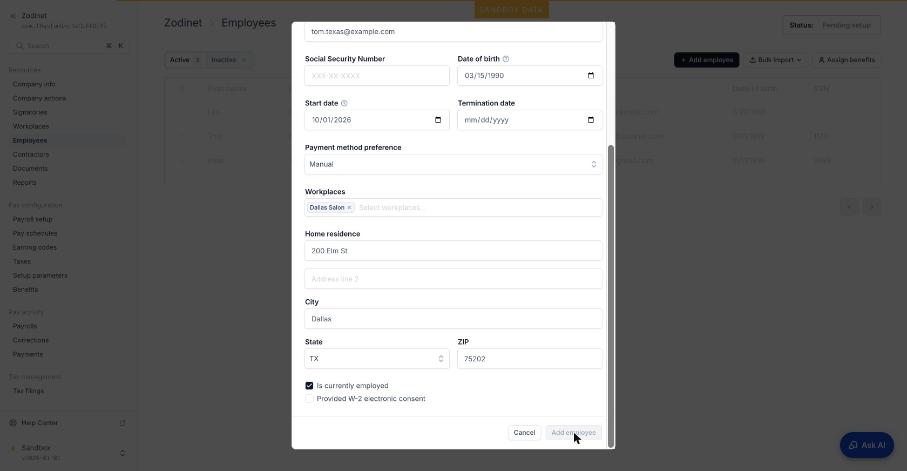The width and height of the screenshot is (907, 471).
Task: Open Pay schedules in the sidebar
Action: pos(35,234)
